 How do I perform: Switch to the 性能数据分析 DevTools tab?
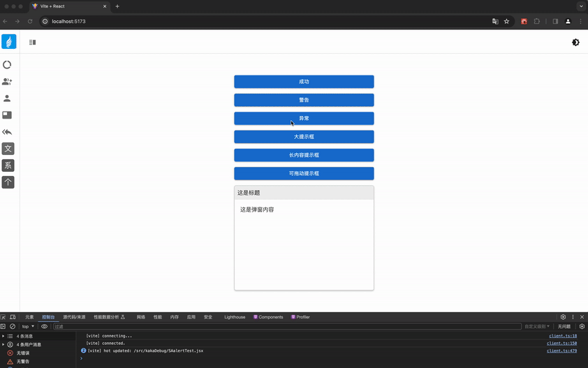[x=109, y=317]
